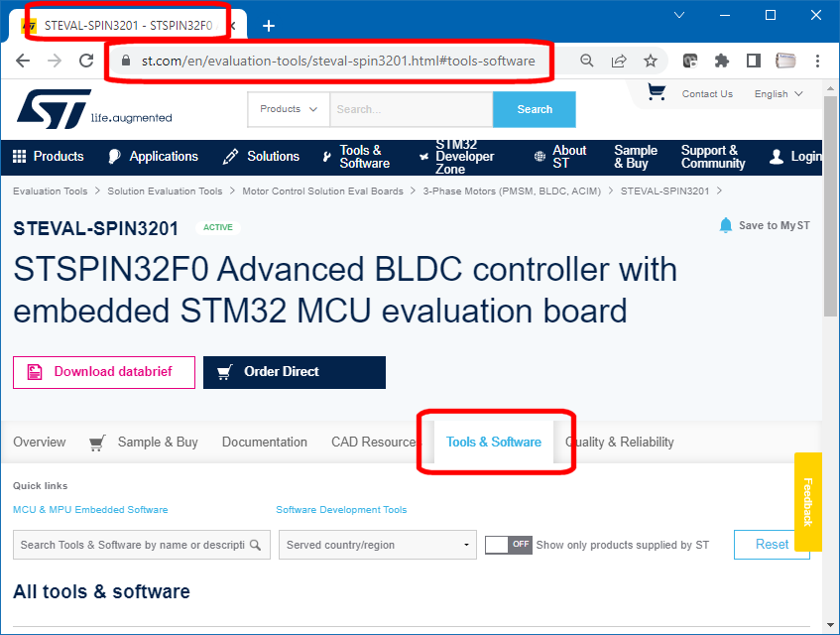Click the Login link
This screenshot has height=635, width=840.
click(x=795, y=157)
